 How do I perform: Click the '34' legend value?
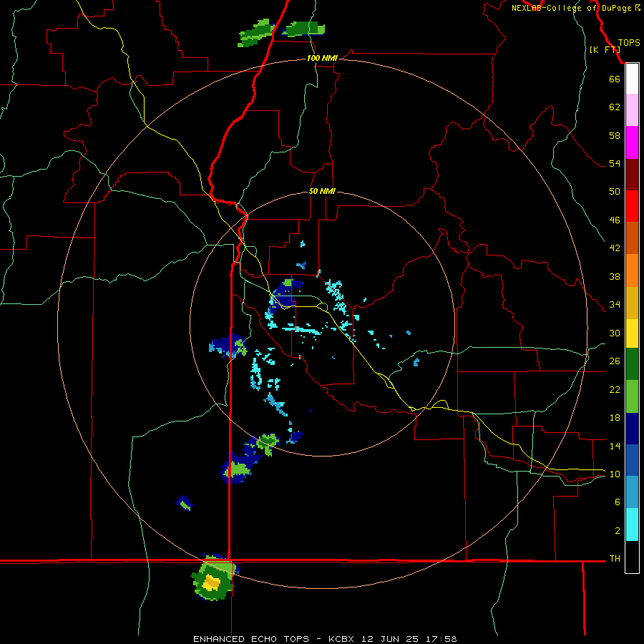[615, 305]
